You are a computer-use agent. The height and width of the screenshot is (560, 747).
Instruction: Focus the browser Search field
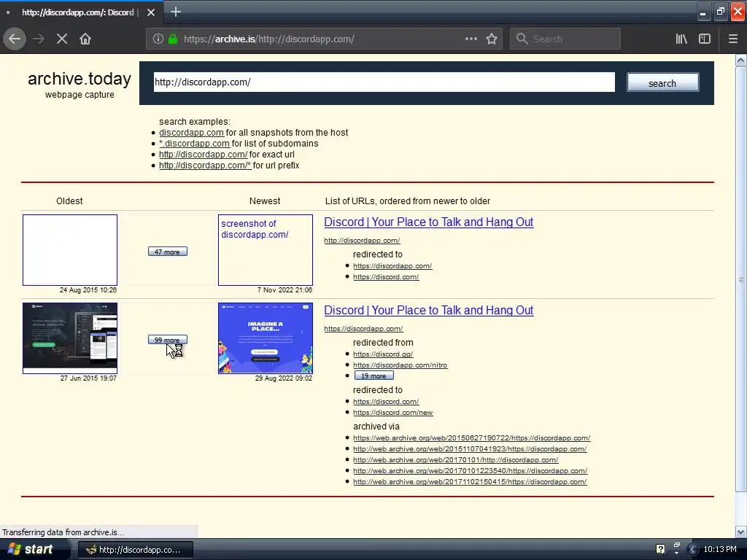click(x=565, y=39)
